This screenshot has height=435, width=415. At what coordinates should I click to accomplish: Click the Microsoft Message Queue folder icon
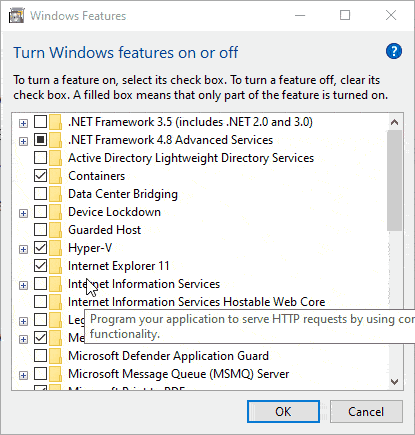tap(55, 374)
